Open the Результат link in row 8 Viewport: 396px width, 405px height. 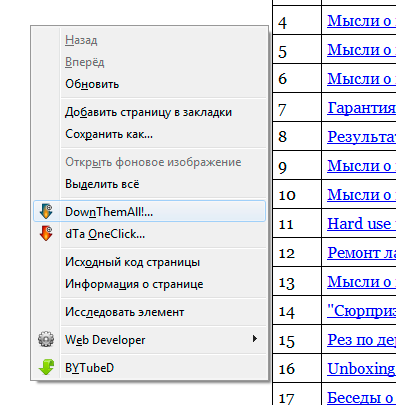(x=361, y=137)
